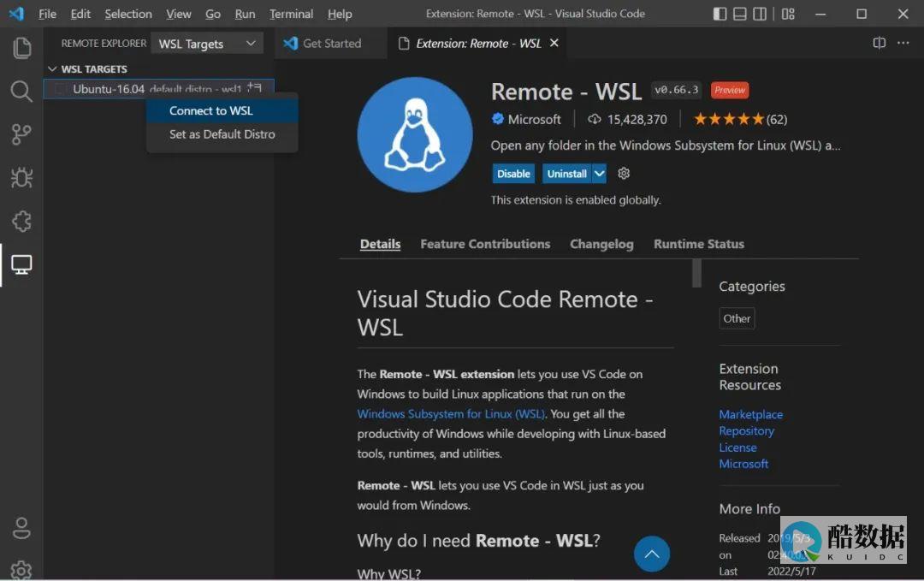Image resolution: width=924 pixels, height=581 pixels.
Task: Click the scroll-to-top arrow button
Action: (652, 554)
